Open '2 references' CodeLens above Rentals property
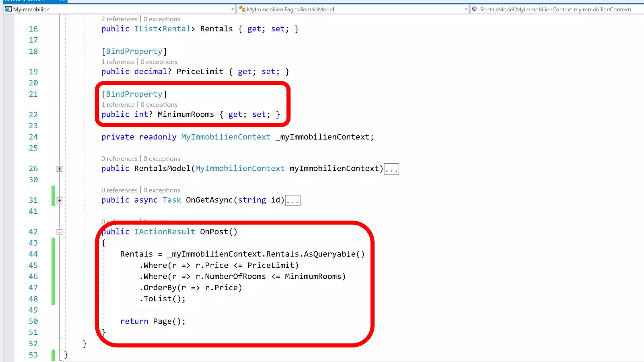Image resolution: width=644 pixels, height=362 pixels. [119, 19]
